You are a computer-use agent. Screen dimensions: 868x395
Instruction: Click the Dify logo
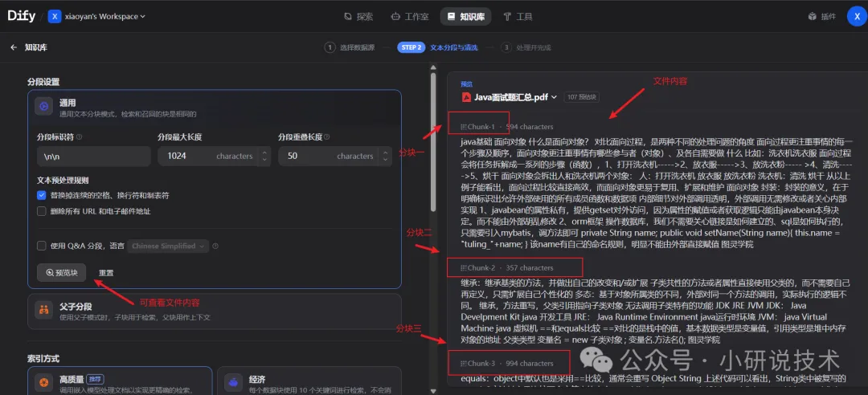[21, 16]
